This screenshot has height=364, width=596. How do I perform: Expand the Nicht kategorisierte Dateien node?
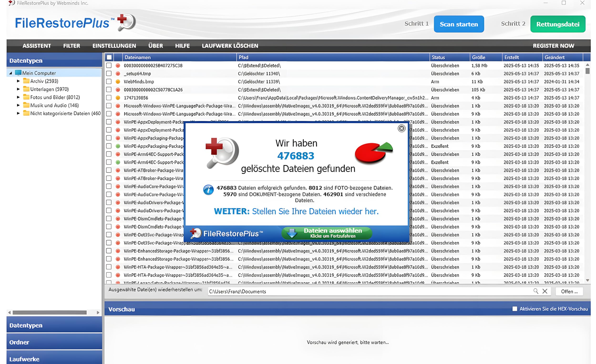pos(18,113)
